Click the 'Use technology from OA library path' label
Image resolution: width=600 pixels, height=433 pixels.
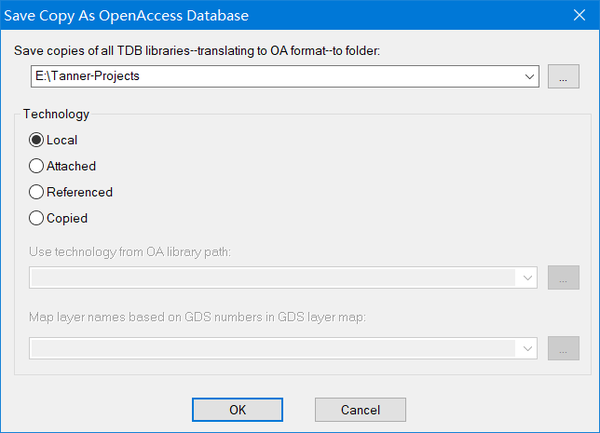coord(131,250)
